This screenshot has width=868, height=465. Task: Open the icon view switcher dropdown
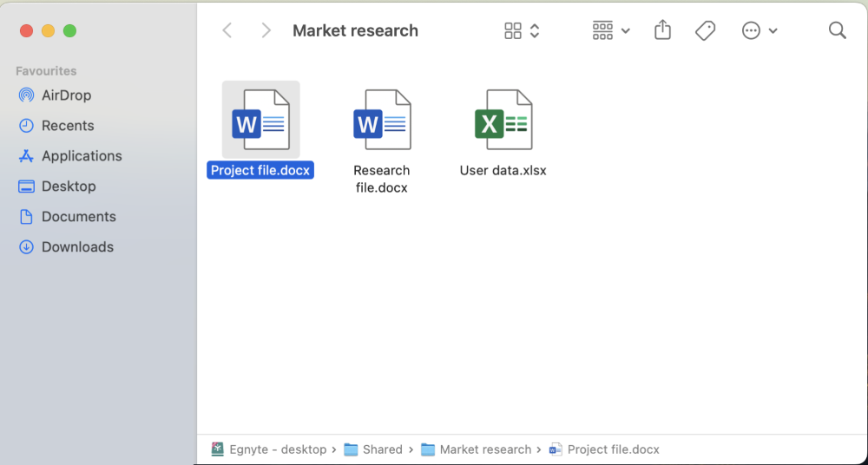[x=522, y=30]
